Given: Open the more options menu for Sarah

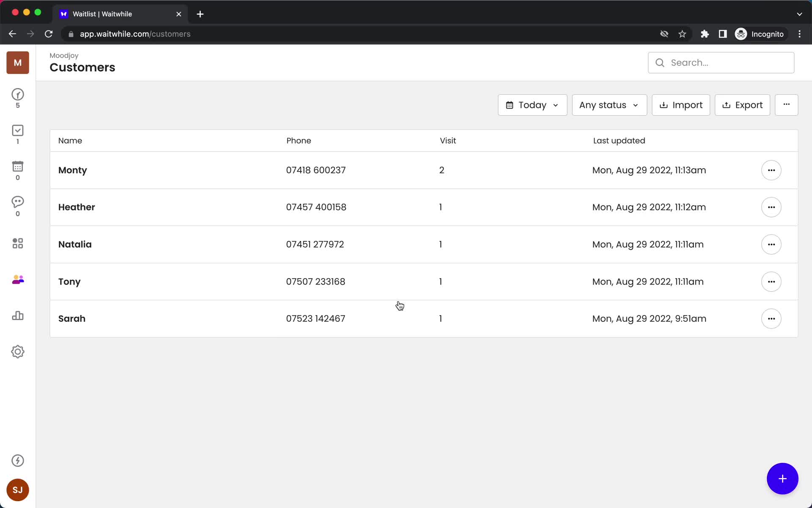Looking at the screenshot, I should [x=771, y=319].
